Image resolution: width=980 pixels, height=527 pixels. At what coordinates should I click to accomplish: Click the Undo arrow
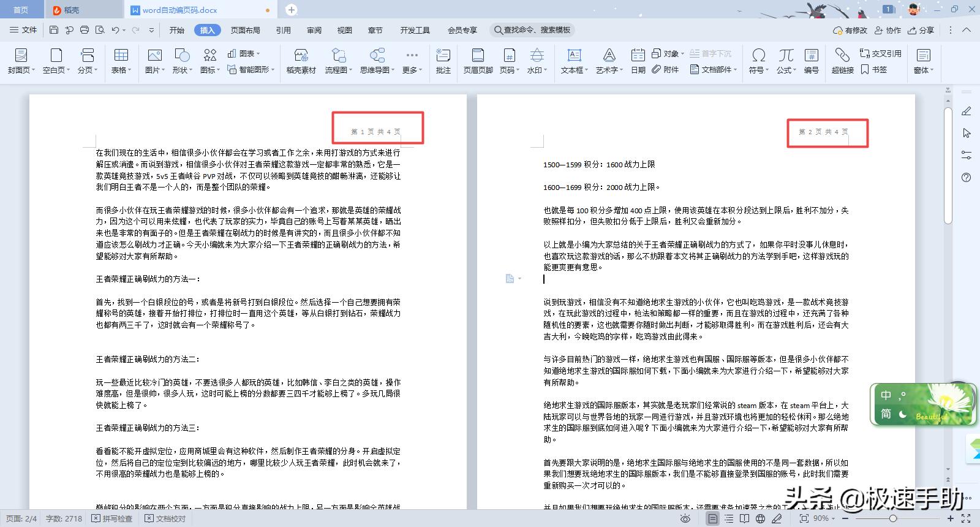pos(115,30)
